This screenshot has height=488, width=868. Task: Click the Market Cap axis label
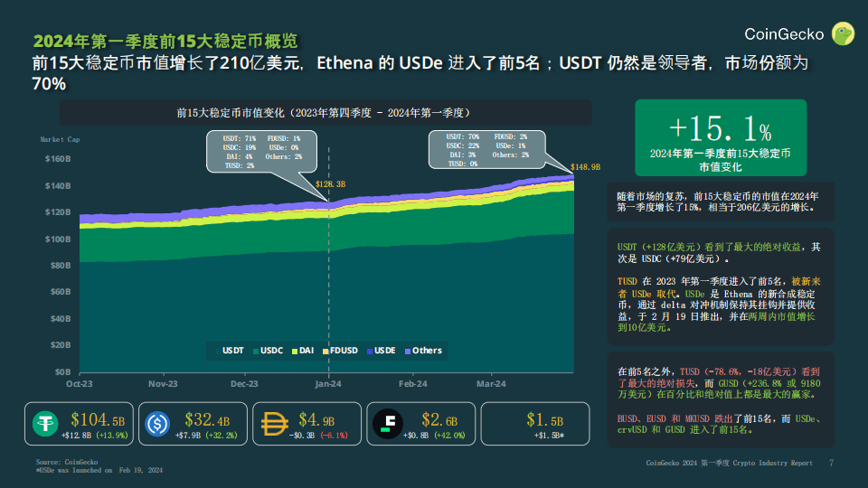click(60, 139)
